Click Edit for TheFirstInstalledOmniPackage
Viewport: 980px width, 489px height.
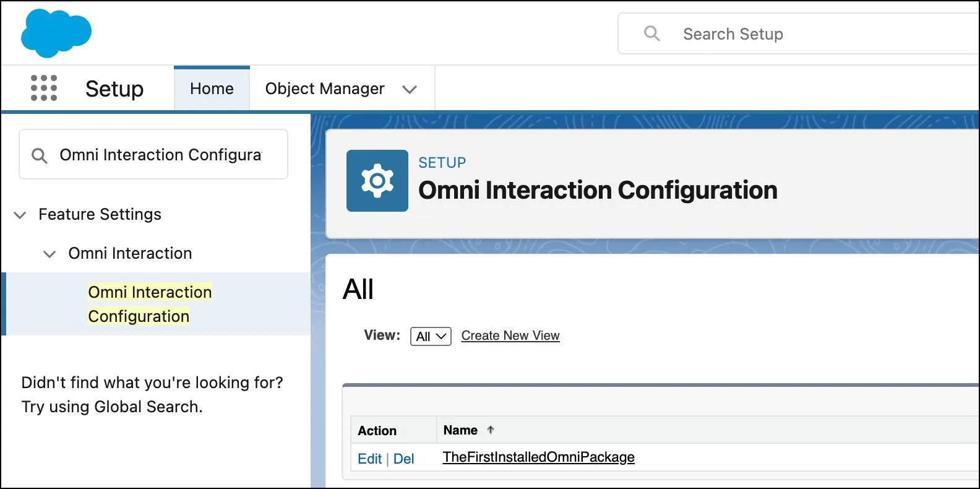coord(369,459)
